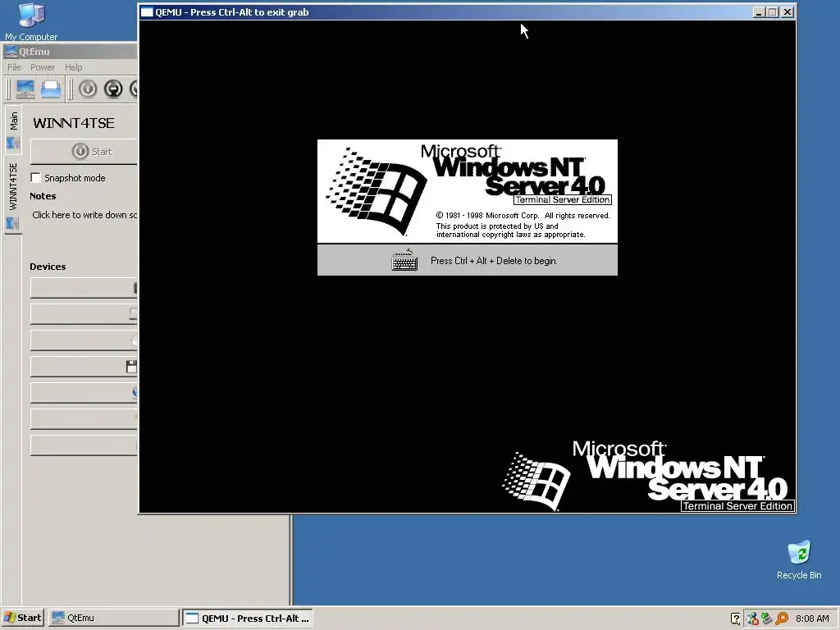
Task: Click the taskbar clock showing 8:08 AM
Action: tap(812, 619)
